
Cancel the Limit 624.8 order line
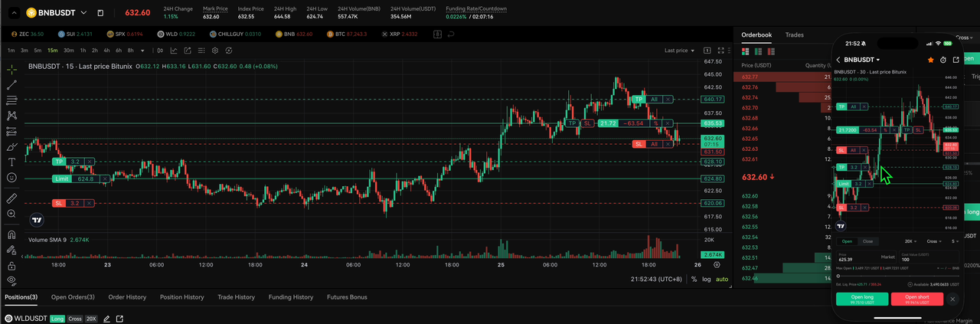click(105, 178)
